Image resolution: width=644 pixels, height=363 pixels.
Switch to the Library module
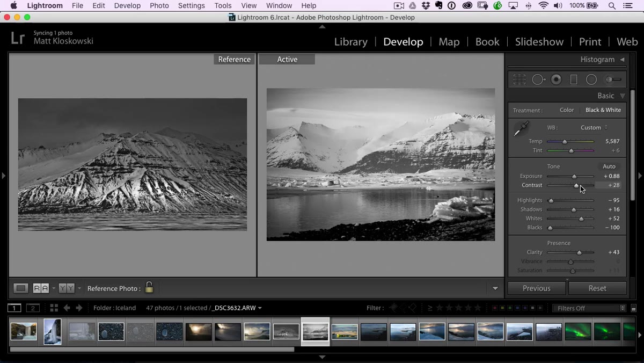click(x=350, y=41)
